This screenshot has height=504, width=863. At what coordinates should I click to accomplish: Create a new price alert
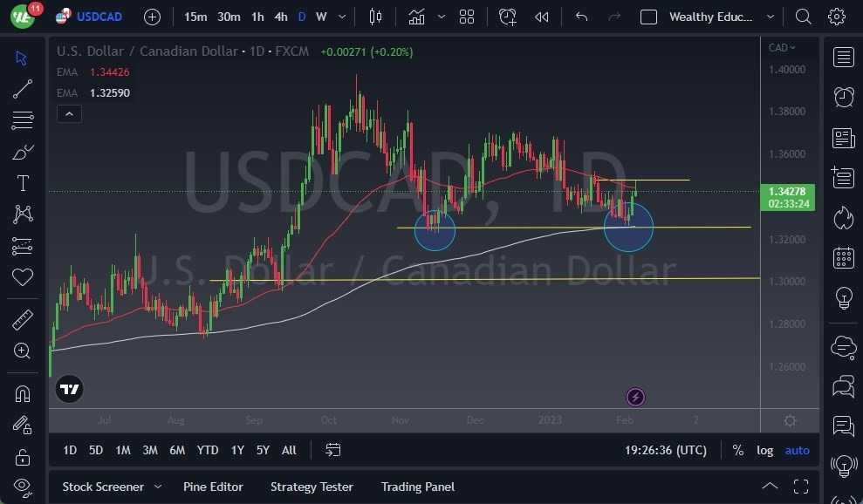pos(508,17)
